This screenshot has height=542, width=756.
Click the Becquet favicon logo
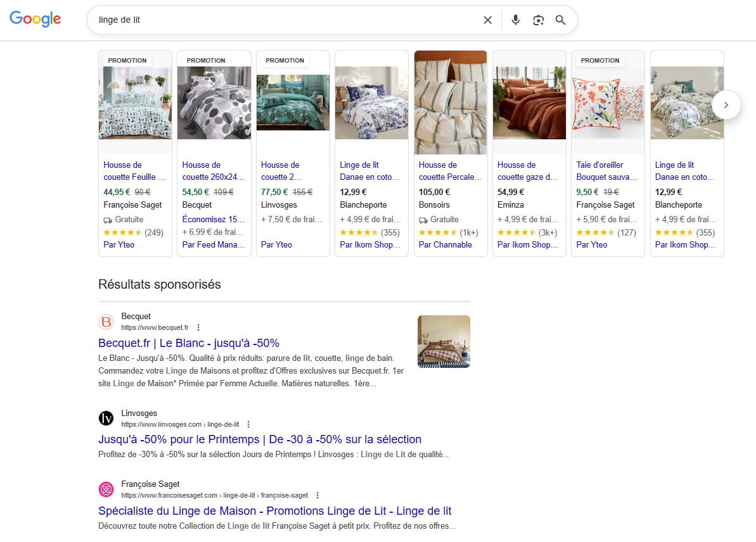coord(106,322)
